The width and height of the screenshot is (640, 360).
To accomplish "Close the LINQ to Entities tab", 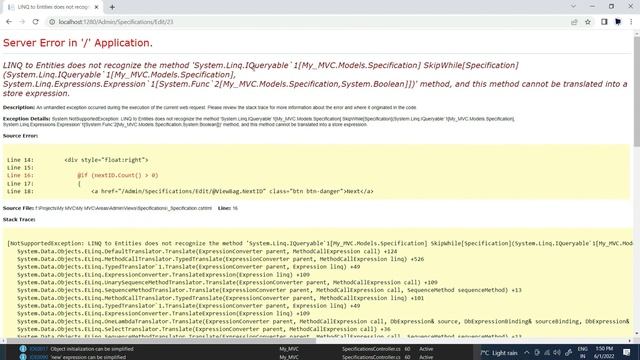I will [x=96, y=7].
